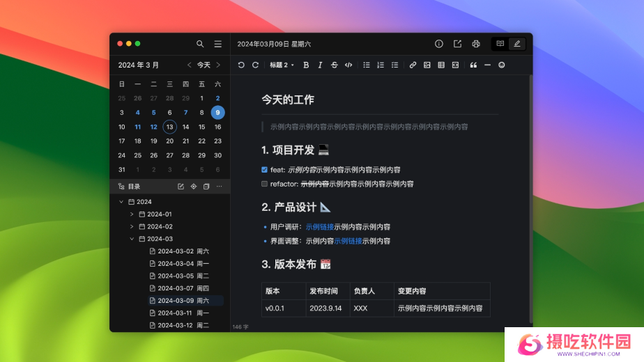Toggle bold formatting
This screenshot has width=644, height=362.
[306, 65]
